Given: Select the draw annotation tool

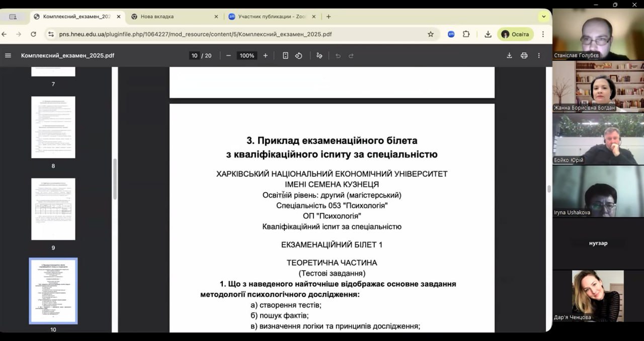Looking at the screenshot, I should (x=319, y=55).
